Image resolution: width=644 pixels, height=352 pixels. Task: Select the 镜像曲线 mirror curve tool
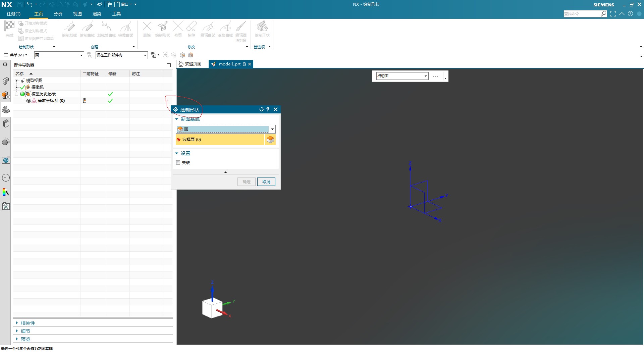click(126, 29)
